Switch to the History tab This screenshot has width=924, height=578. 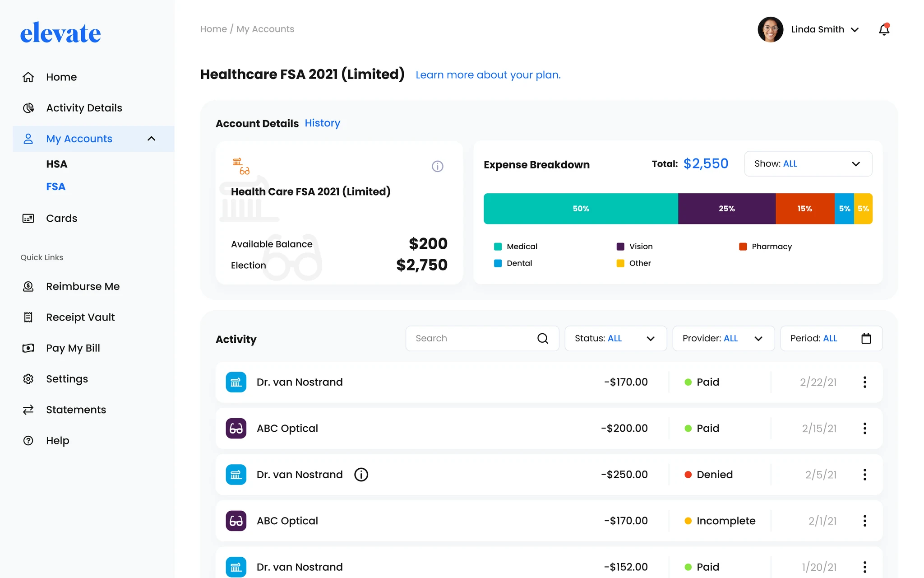[322, 123]
